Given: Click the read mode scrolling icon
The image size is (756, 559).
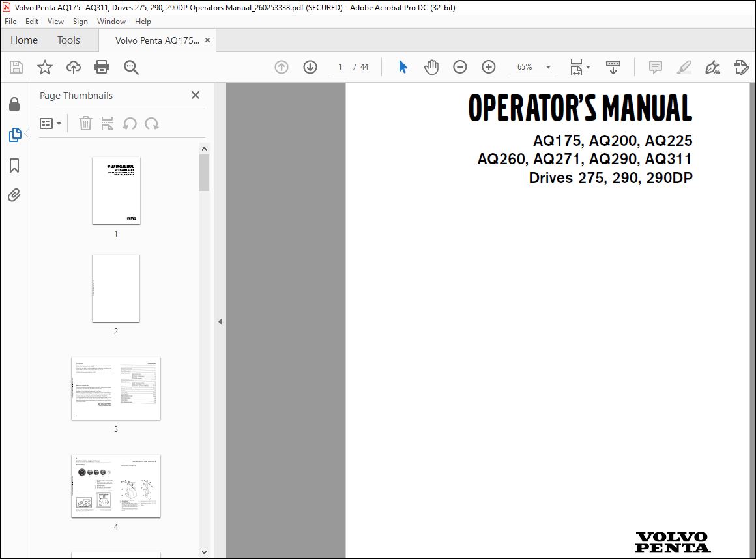Looking at the screenshot, I should point(613,67).
